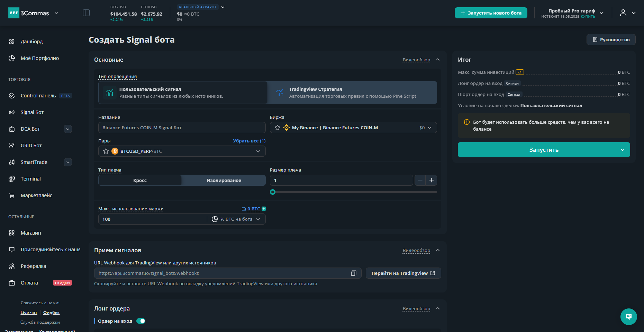644x332 pixels.
Task: Click the pie chart icon in margin field
Action: coord(215,219)
